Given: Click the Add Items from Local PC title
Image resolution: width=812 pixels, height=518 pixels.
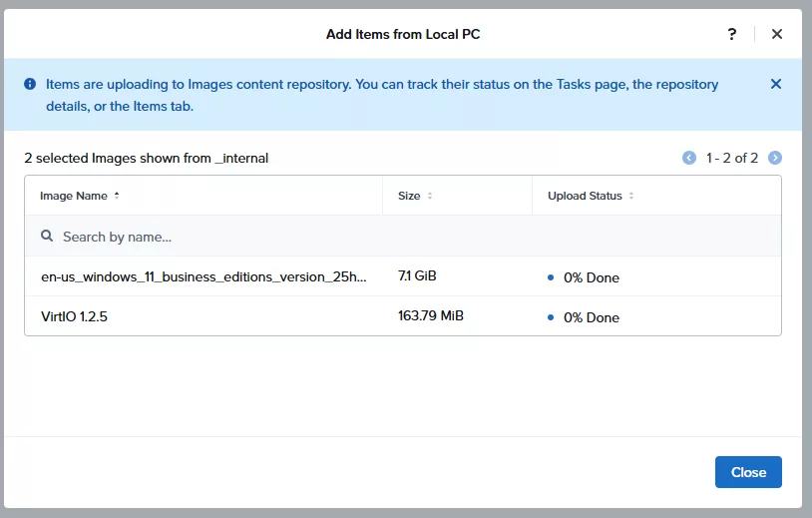Looking at the screenshot, I should pyautogui.click(x=403, y=34).
